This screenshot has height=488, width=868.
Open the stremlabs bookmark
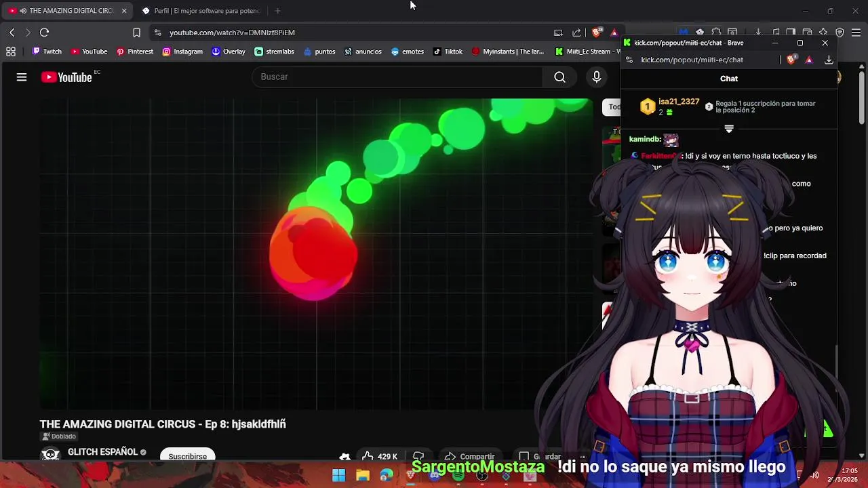click(275, 52)
